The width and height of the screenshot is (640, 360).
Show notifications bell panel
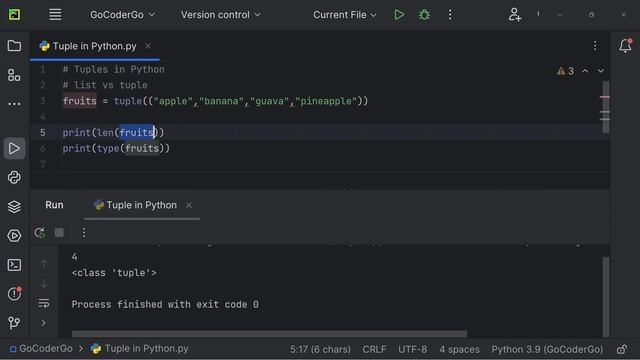625,46
